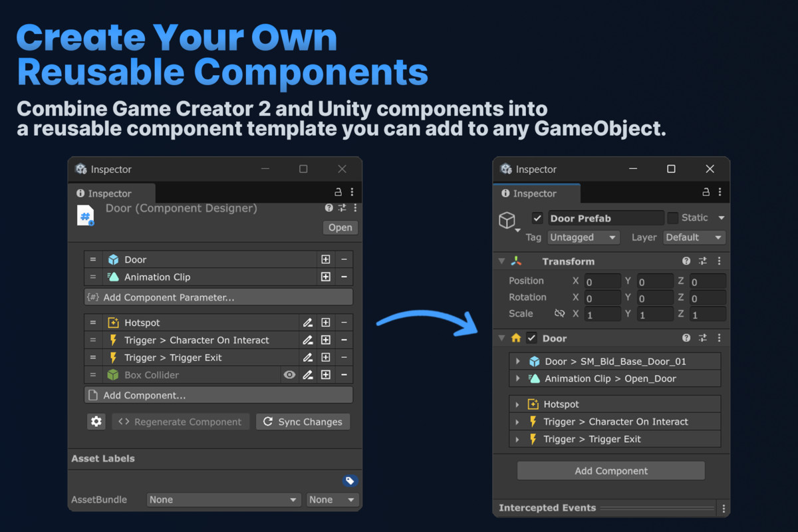Viewport: 798px width, 532px height.
Task: Open kebab menu beside Door Component Designer
Action: 355,208
